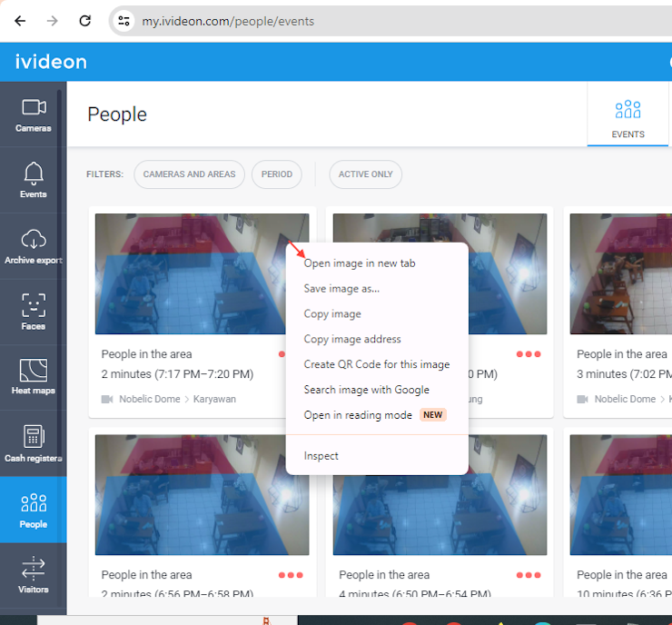
Task: Open Visitors in the sidebar
Action: (x=34, y=575)
